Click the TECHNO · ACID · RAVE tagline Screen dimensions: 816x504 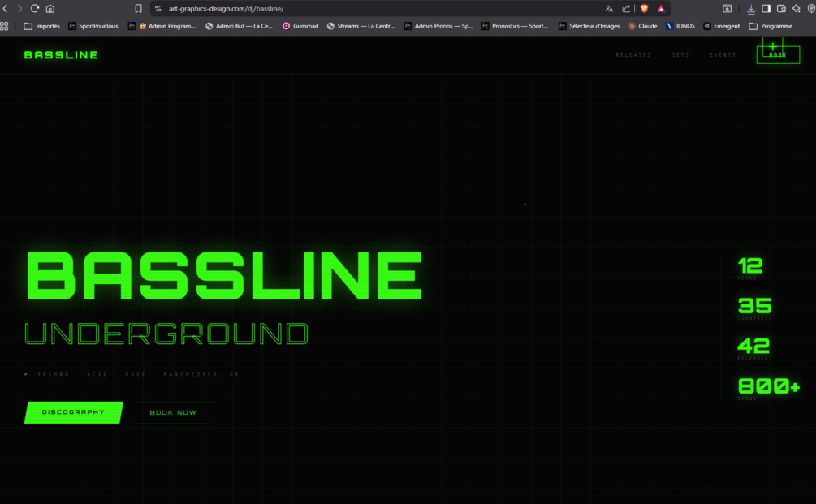(x=132, y=374)
